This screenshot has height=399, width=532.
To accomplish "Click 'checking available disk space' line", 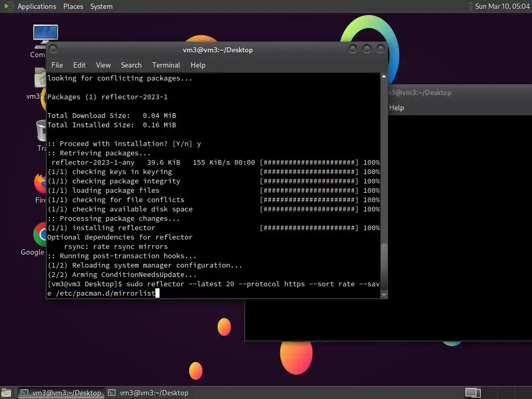I will coord(214,209).
